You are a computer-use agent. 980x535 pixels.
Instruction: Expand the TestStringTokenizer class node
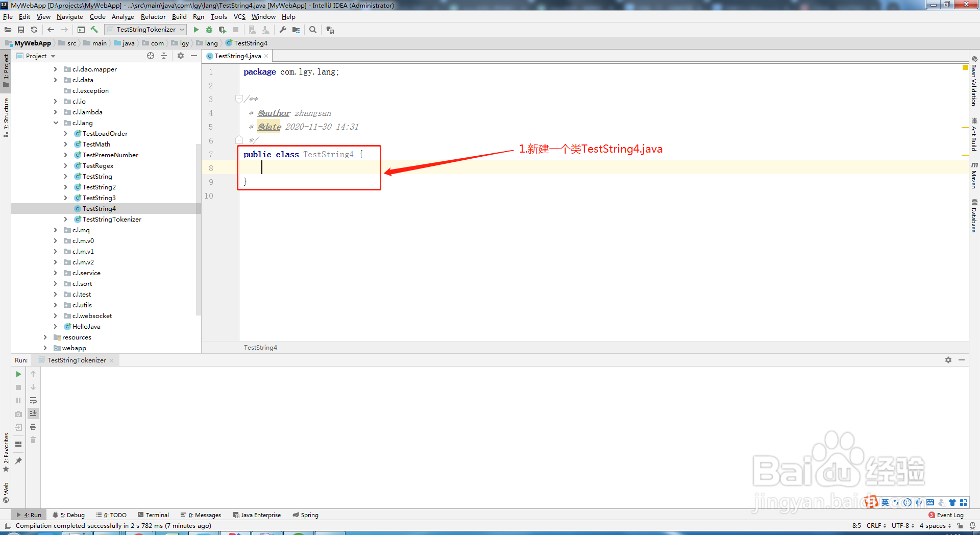[x=66, y=219]
